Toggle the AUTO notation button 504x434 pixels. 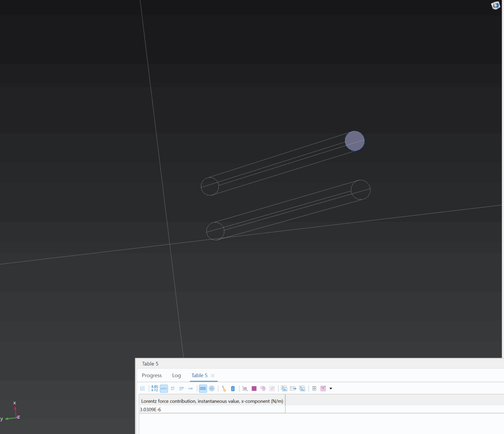[164, 388]
